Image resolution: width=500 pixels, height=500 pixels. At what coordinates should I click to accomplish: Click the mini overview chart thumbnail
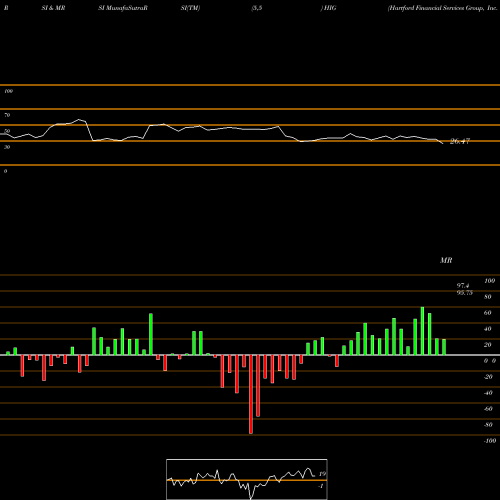[247, 479]
